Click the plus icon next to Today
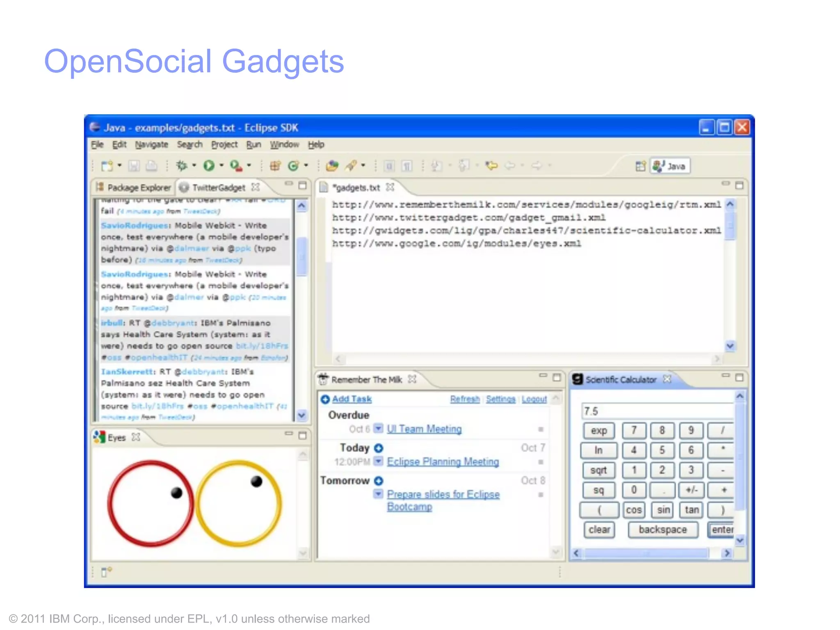This screenshot has width=840, height=630. click(x=379, y=448)
